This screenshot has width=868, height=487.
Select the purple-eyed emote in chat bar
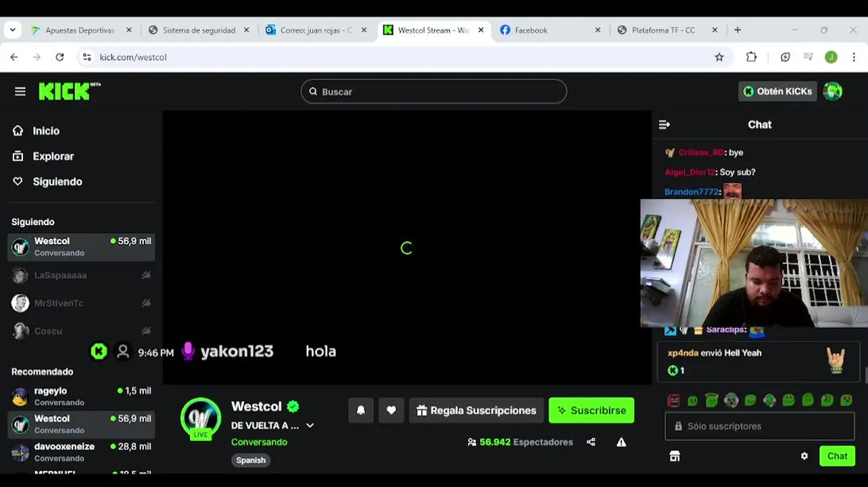coord(731,400)
